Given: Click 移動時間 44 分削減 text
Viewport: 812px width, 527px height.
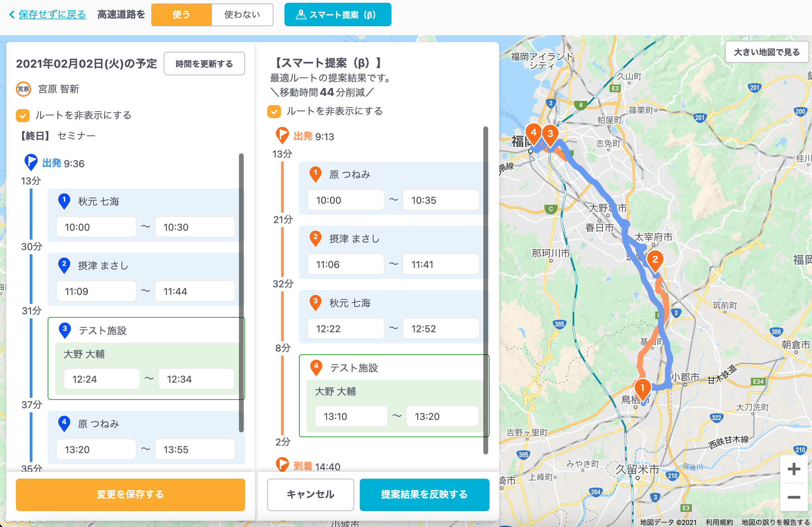Looking at the screenshot, I should pos(322,93).
